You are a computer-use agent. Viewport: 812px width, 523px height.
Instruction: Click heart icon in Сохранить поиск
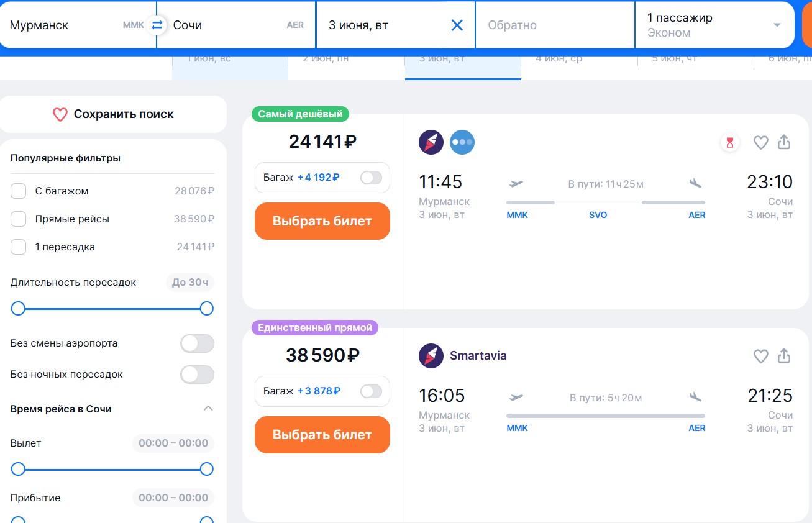pos(60,114)
